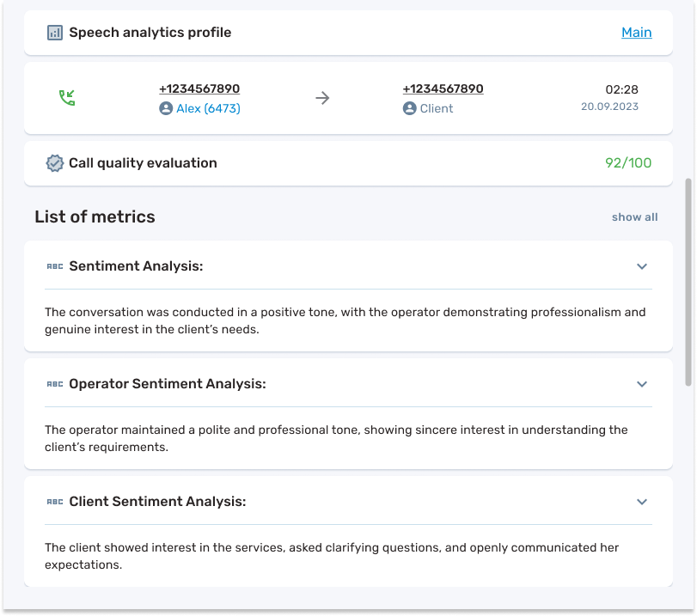Image resolution: width=697 pixels, height=616 pixels.
Task: Click the ABC icon next to Sentiment Analysis
Action: click(x=55, y=266)
